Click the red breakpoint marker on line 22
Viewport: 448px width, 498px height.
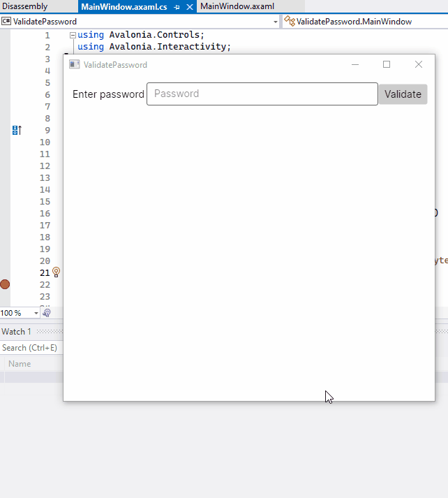[5, 284]
